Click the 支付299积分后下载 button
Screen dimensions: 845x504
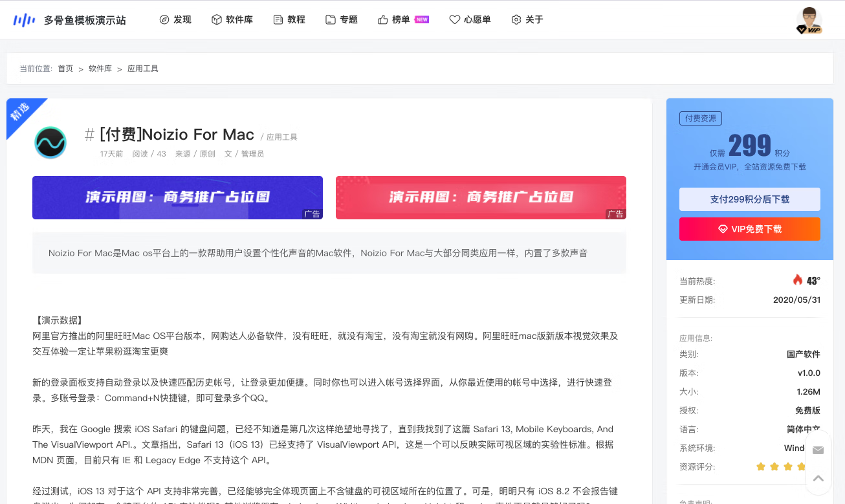point(749,199)
